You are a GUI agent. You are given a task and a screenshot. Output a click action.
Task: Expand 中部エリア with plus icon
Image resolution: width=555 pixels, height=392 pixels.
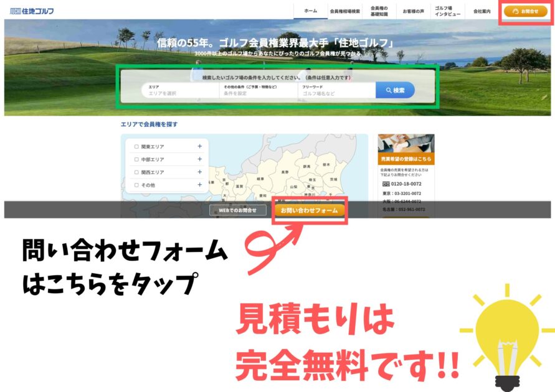pos(199,159)
